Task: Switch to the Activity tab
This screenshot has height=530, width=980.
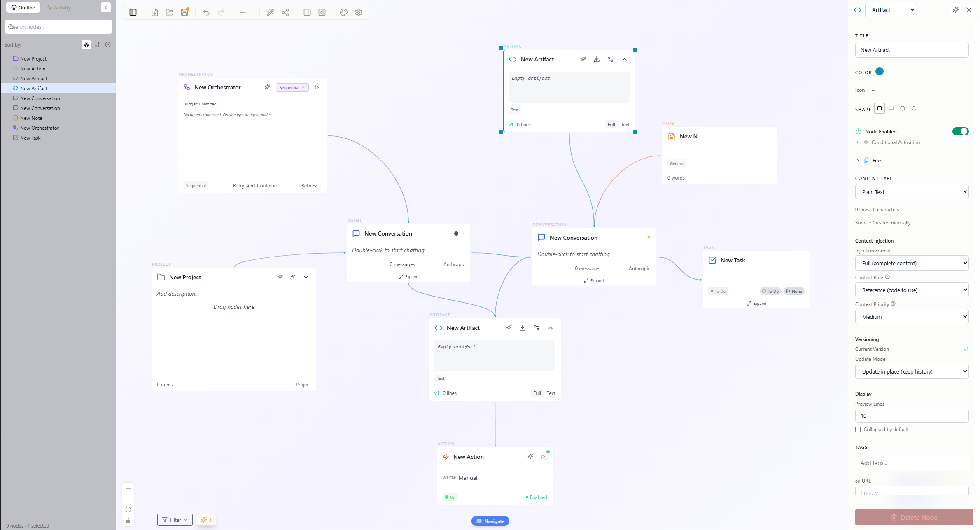Action: pos(59,7)
